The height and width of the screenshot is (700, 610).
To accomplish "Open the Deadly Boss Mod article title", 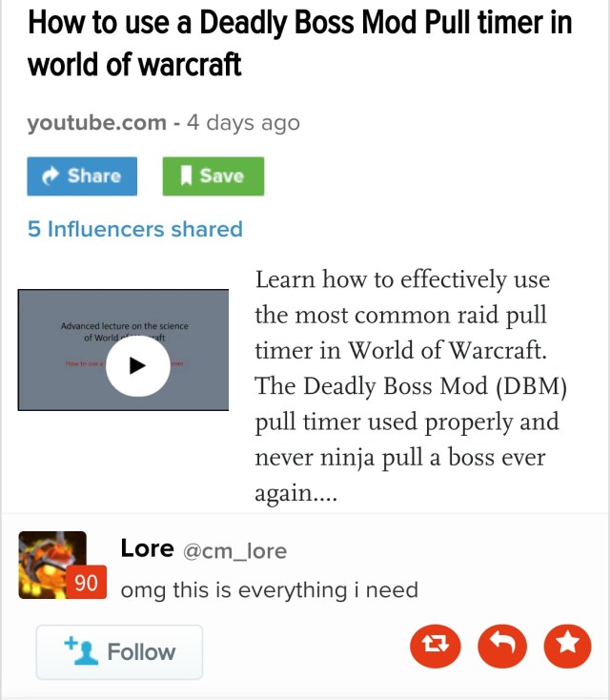I will [300, 43].
